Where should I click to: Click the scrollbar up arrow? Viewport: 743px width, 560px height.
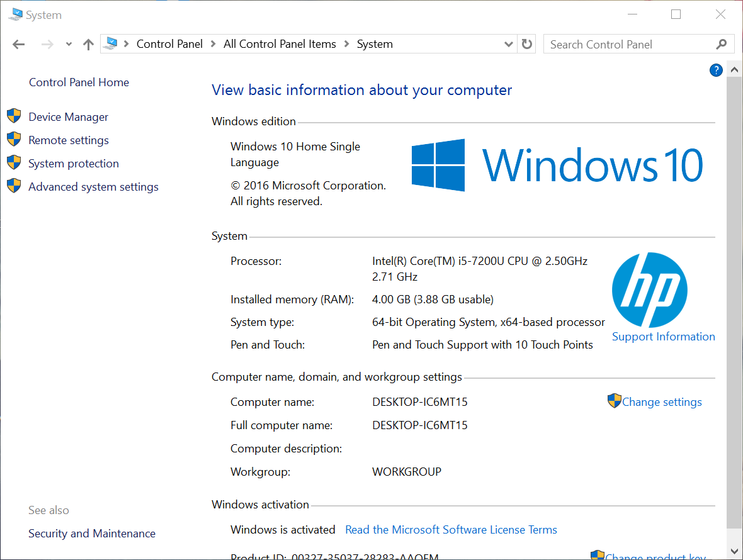pyautogui.click(x=734, y=70)
